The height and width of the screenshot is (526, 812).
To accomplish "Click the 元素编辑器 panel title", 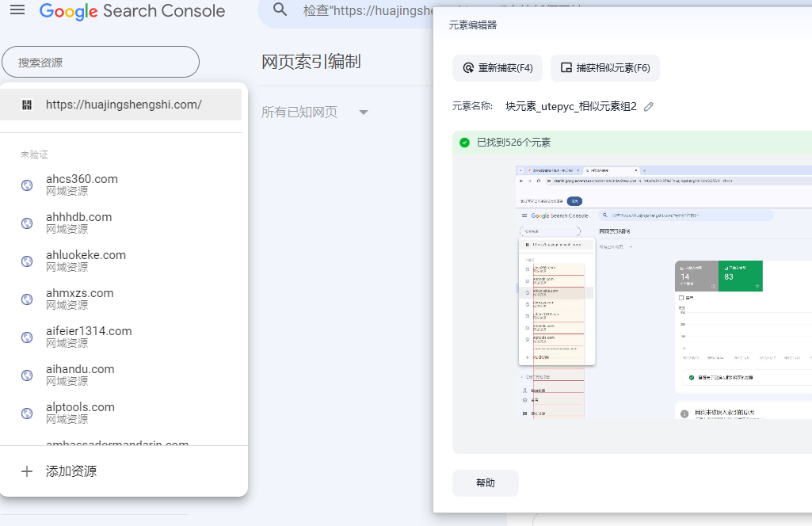I will (473, 25).
